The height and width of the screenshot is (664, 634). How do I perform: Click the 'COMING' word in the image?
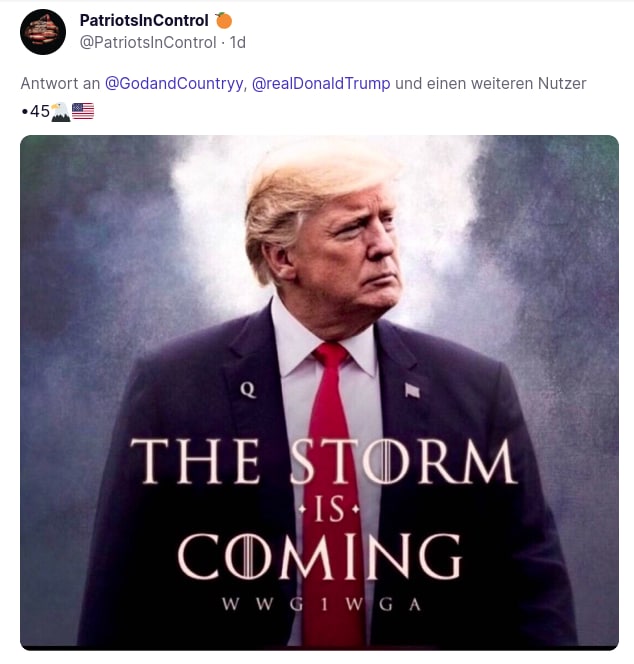320,556
